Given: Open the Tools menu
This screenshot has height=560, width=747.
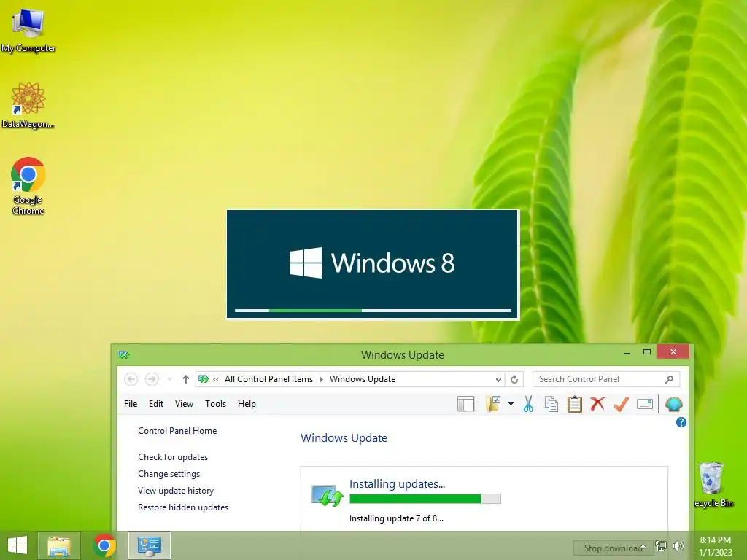Looking at the screenshot, I should 215,404.
